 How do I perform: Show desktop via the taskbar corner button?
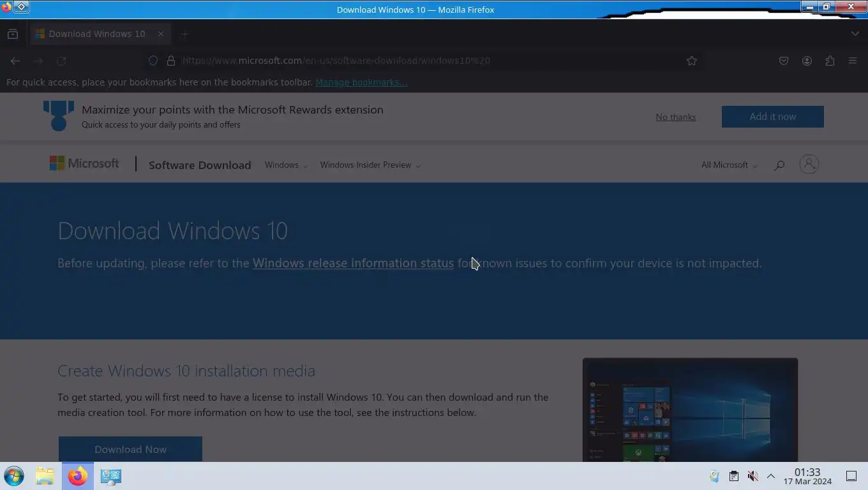pos(851,476)
